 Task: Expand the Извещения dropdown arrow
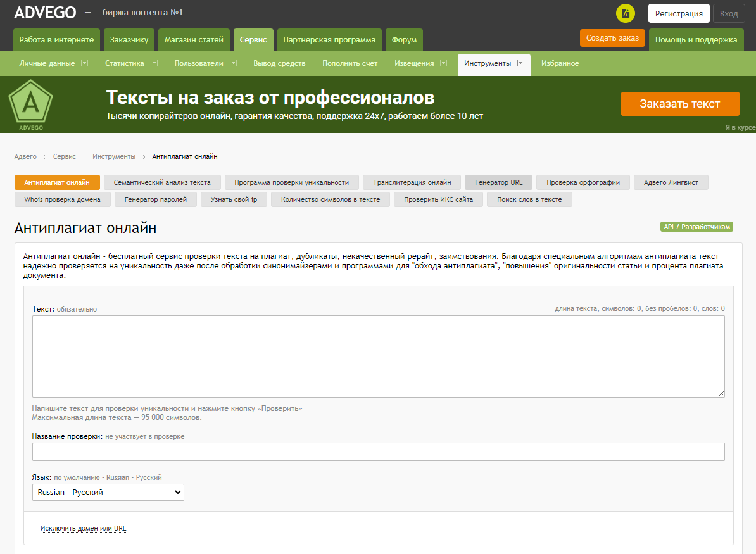click(x=443, y=63)
